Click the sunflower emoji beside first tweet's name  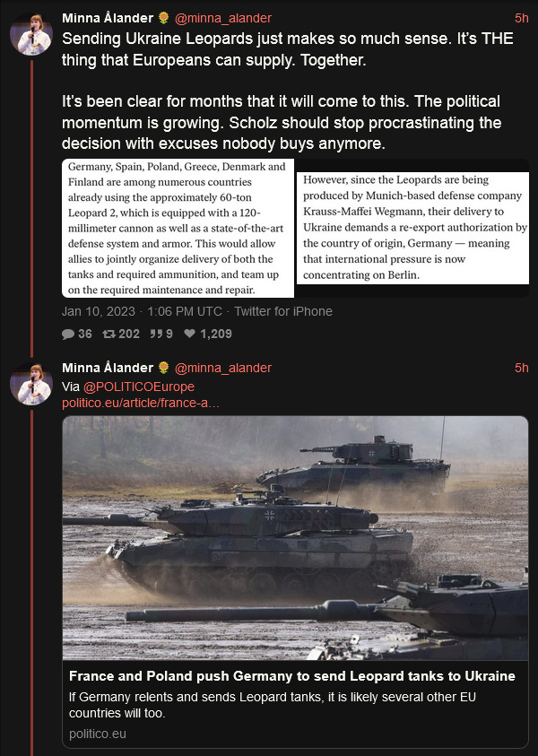(x=164, y=18)
